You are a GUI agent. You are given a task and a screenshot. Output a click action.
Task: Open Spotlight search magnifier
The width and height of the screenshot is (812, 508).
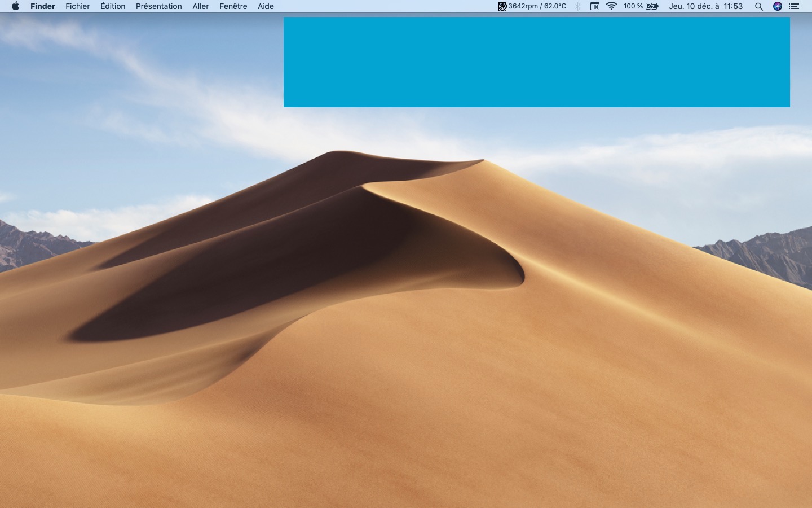[x=759, y=6]
